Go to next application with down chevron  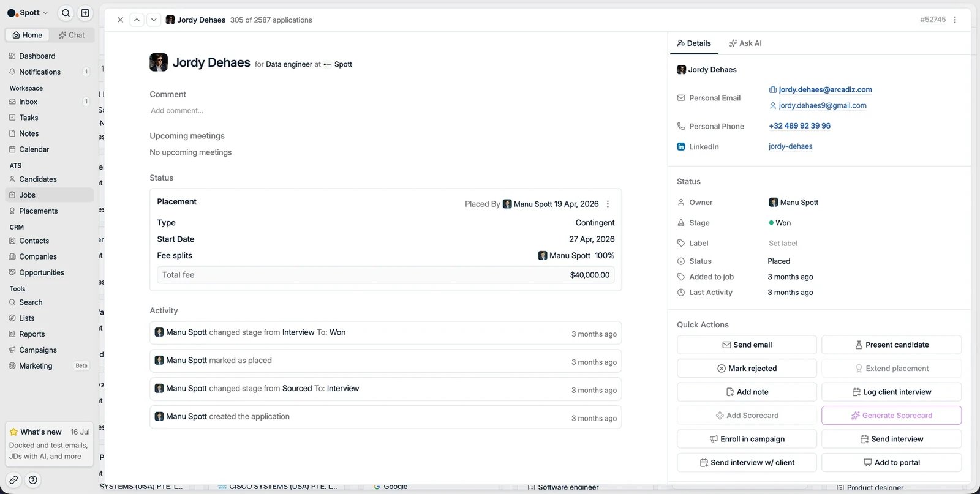154,20
